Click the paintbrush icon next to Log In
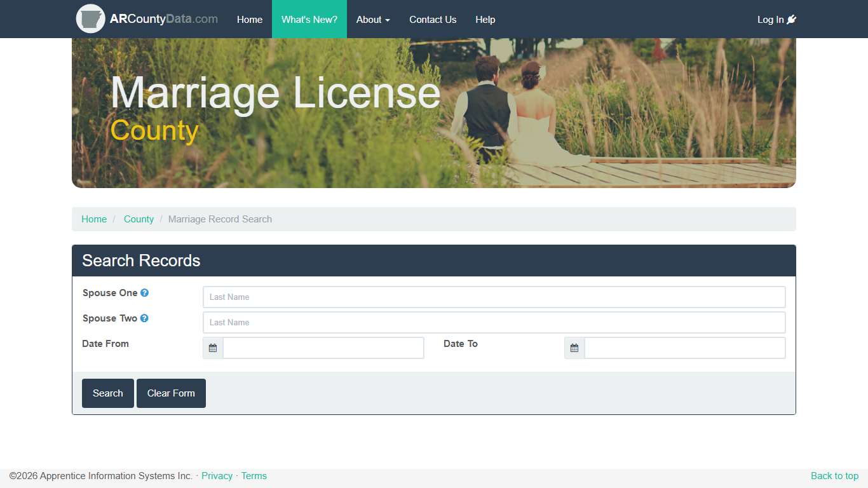This screenshot has width=868, height=488. click(791, 19)
